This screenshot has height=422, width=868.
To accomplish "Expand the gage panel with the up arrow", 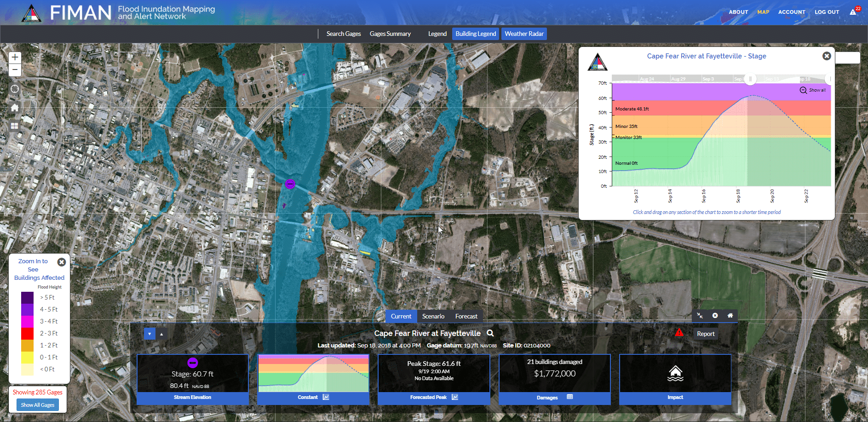I will [161, 334].
